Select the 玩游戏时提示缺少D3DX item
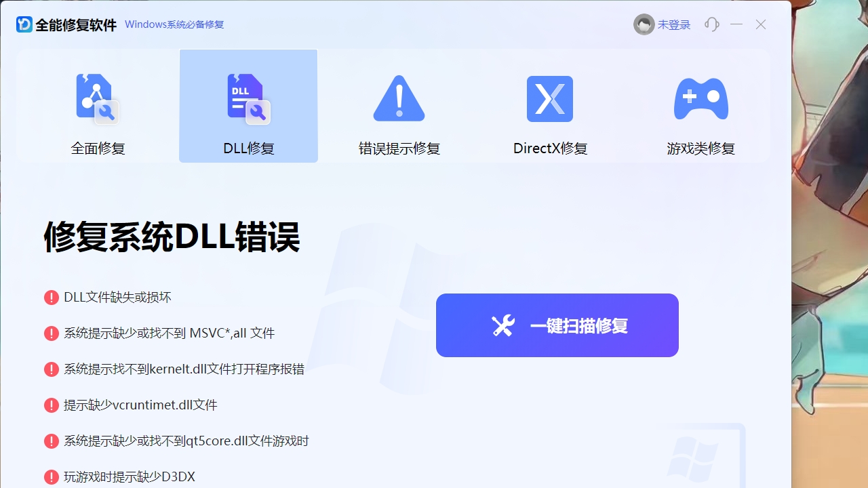 [x=128, y=476]
